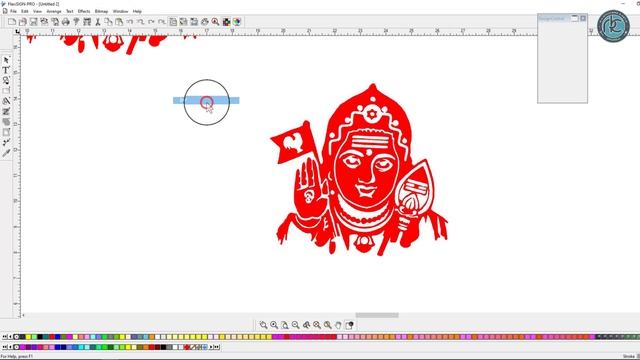Jump to start of upper color palette
Image resolution: width=640 pixels, height=360 pixels.
(x=4, y=337)
